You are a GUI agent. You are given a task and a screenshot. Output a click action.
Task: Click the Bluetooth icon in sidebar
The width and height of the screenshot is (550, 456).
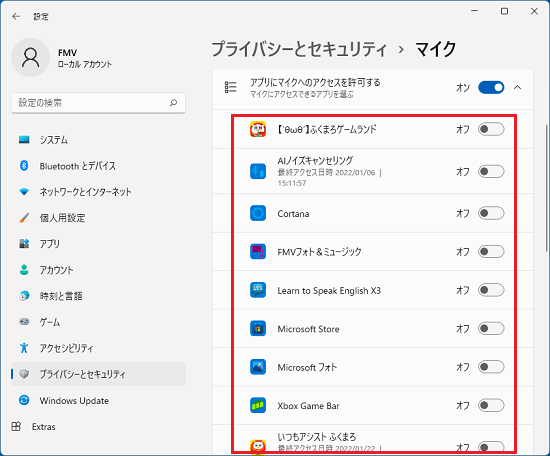pos(24,166)
